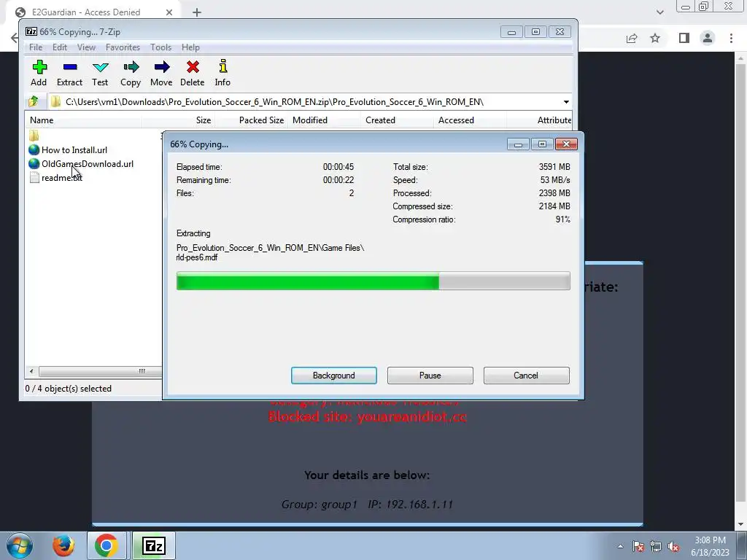Click the browser page scroll up arrow
This screenshot has width=747, height=560.
tap(741, 58)
